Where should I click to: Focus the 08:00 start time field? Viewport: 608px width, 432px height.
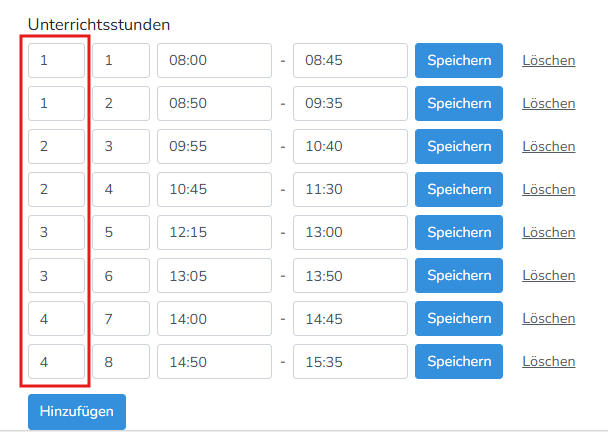pyautogui.click(x=214, y=60)
